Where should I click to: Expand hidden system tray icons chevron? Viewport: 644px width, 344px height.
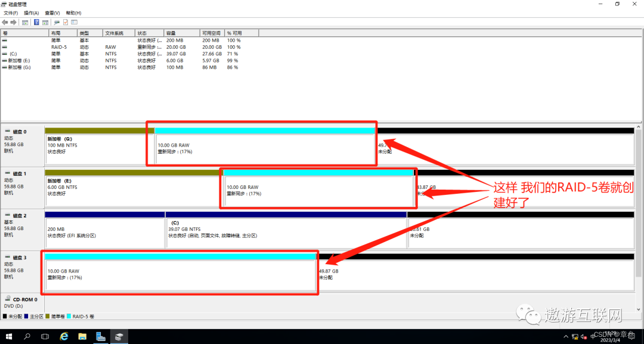(x=566, y=337)
